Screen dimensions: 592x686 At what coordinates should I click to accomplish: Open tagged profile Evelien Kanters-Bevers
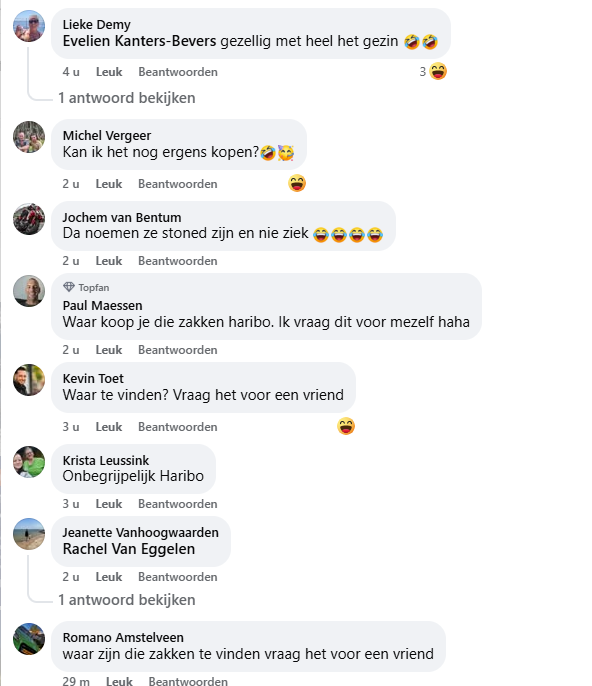tap(139, 41)
